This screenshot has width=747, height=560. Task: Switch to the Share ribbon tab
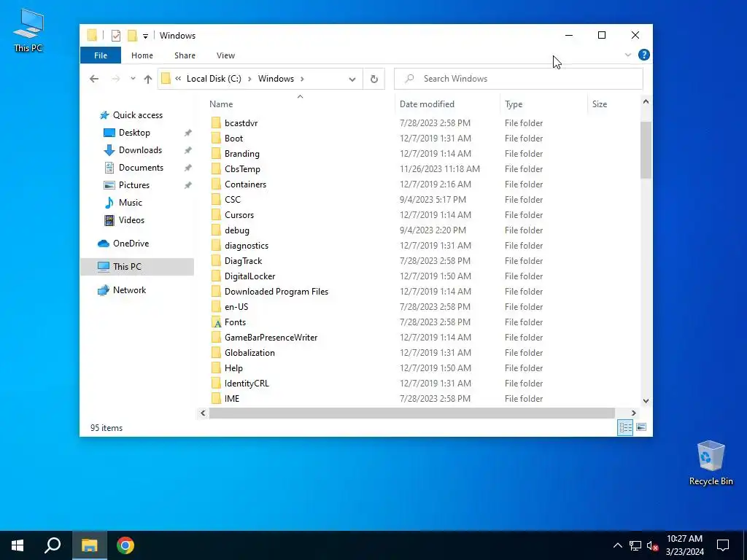[x=185, y=55]
